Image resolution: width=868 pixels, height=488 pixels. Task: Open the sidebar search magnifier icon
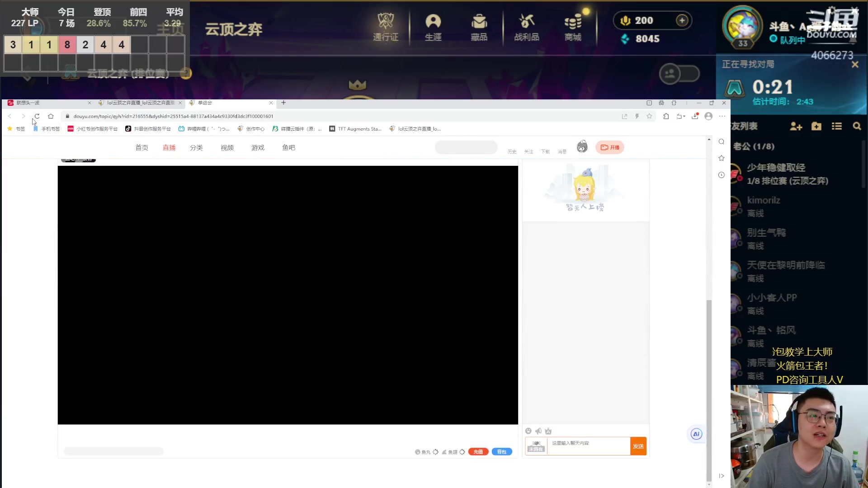pos(722,141)
